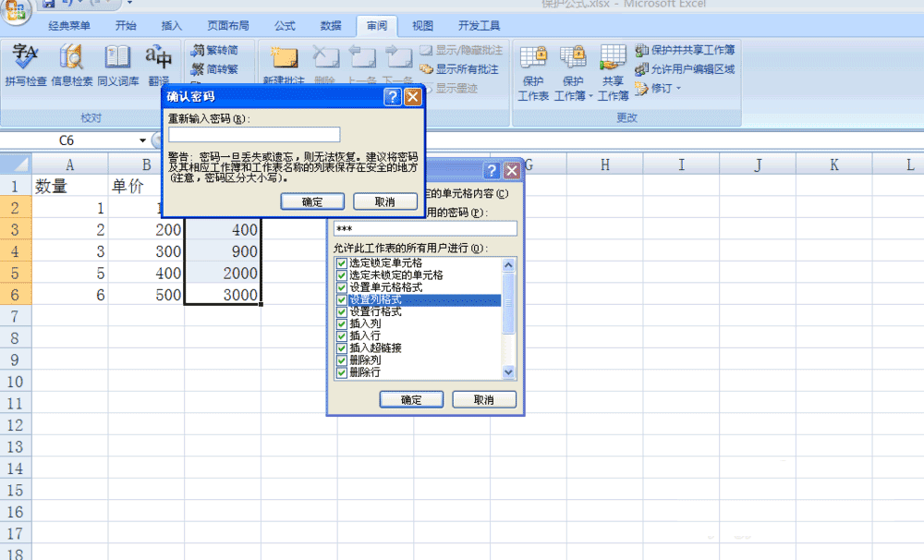Screen dimensions: 924x560
Task: Click the Select All corner of grid
Action: [16, 164]
